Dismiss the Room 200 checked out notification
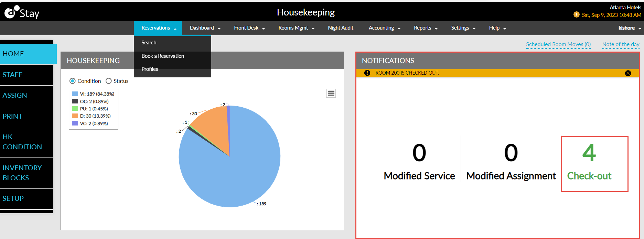This screenshot has height=239, width=644. pyautogui.click(x=628, y=73)
